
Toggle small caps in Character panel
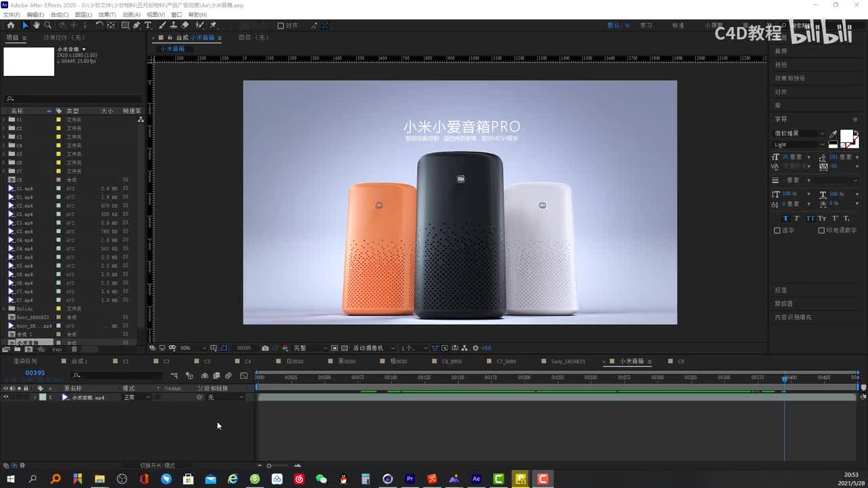pyautogui.click(x=822, y=218)
